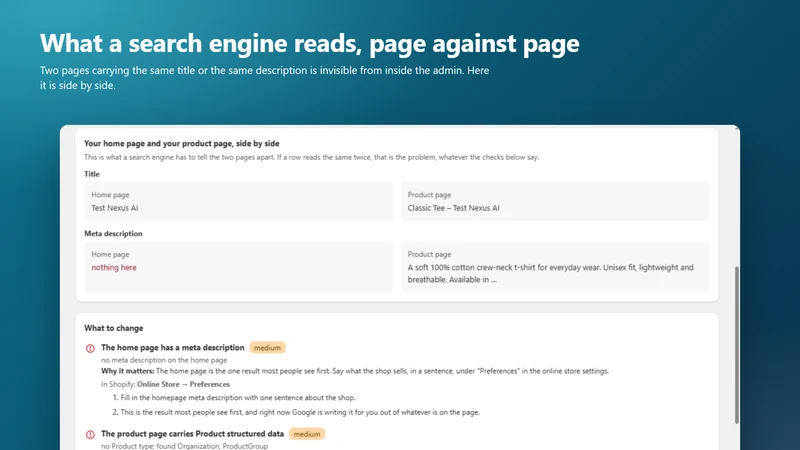Screen dimensions: 800x450
Task: Click the medium badge for home page meta description
Action: [x=267, y=347]
